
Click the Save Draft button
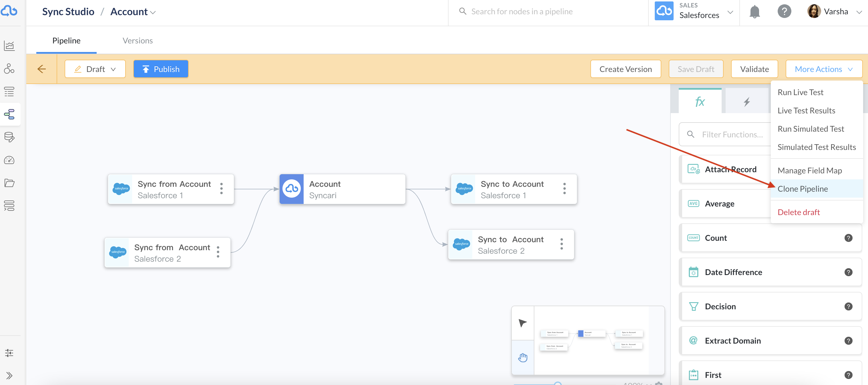coord(696,69)
